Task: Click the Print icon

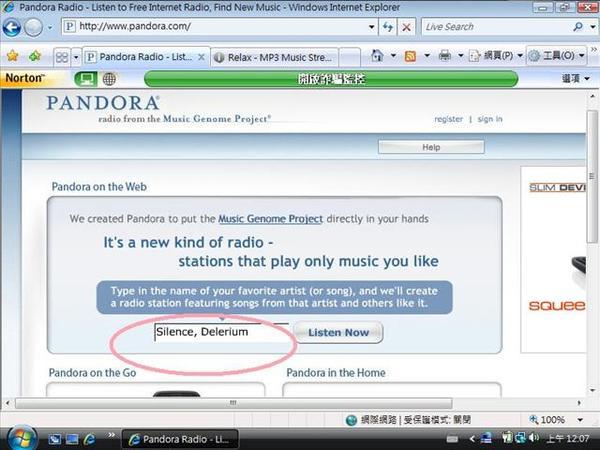Action: (x=445, y=56)
